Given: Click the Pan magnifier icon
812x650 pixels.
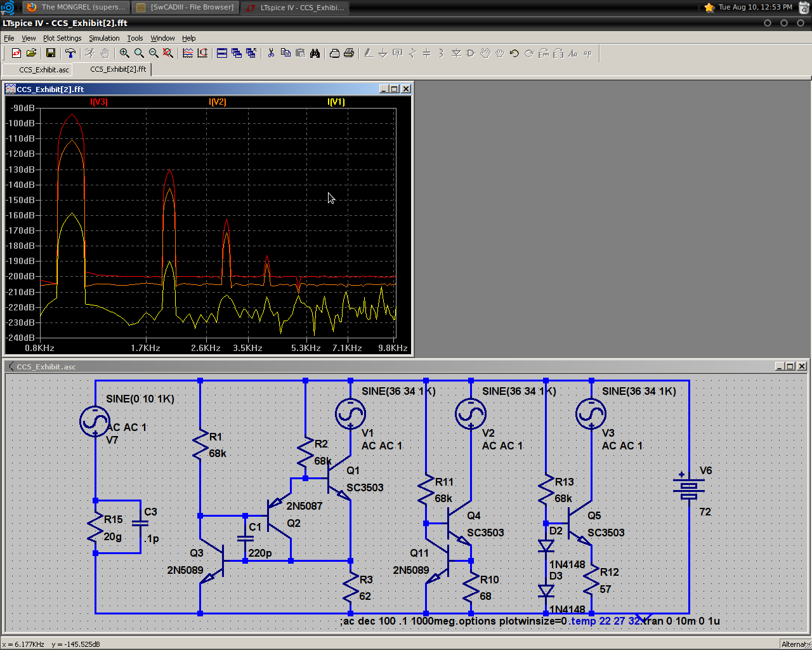Looking at the screenshot, I should click(139, 53).
